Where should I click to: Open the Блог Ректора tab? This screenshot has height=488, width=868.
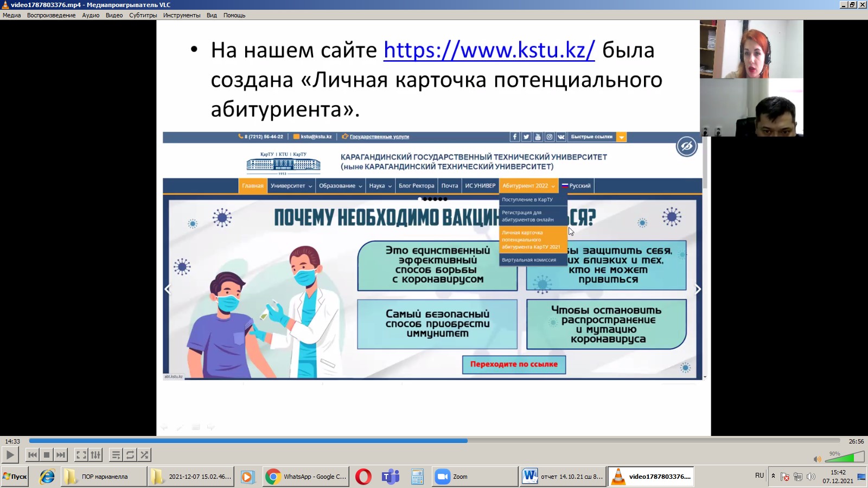(x=417, y=185)
